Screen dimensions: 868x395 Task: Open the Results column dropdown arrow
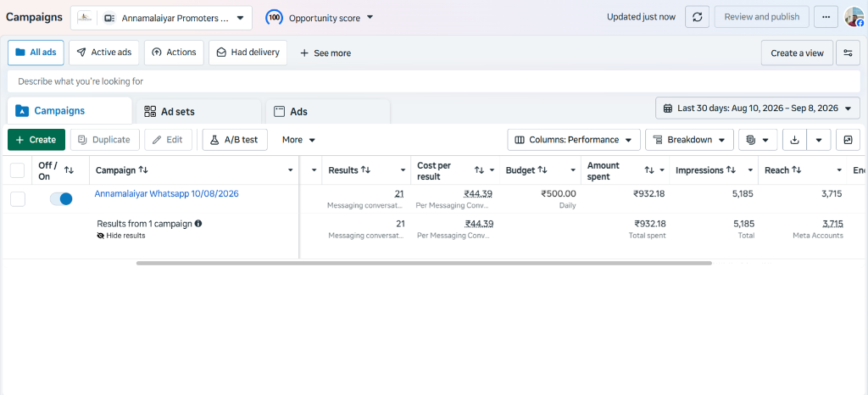click(403, 170)
